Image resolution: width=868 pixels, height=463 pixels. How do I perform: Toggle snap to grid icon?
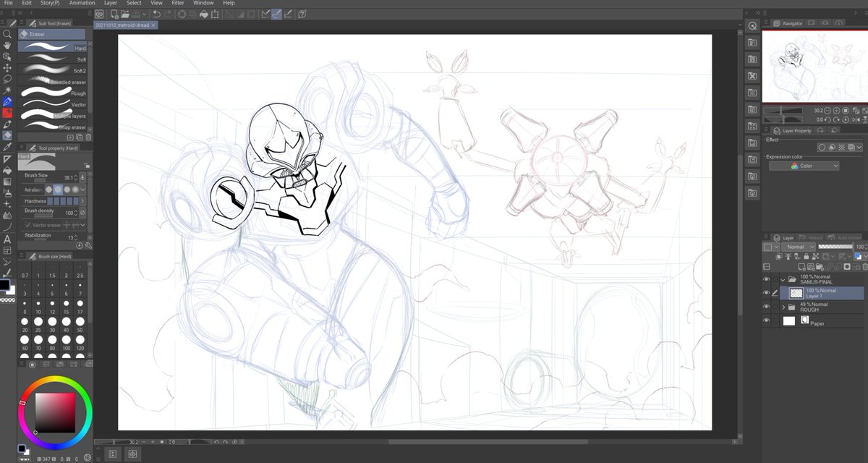pos(288,14)
